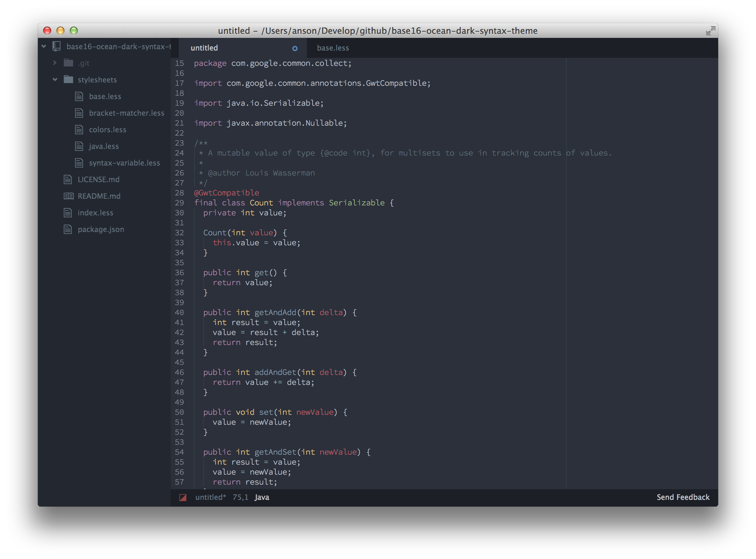Click the Count class name on line 29
Viewport: 756px width, 559px height.
[x=261, y=203]
